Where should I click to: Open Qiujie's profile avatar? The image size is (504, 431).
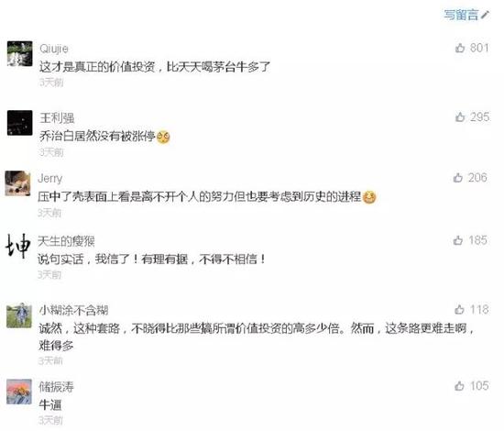point(19,53)
